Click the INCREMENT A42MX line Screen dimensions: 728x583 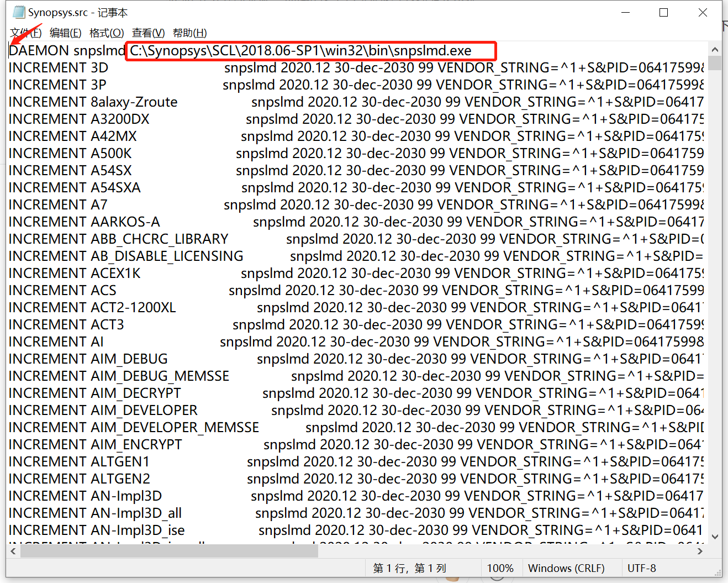coord(356,136)
